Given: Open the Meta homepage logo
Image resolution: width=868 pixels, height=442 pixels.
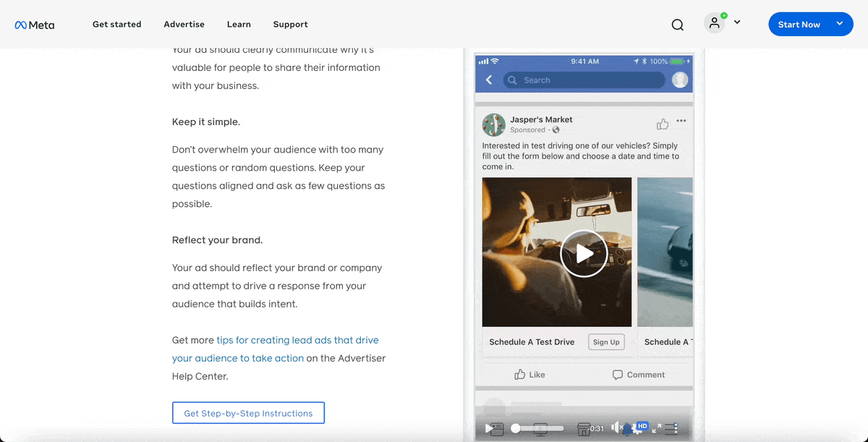Looking at the screenshot, I should 34,24.
